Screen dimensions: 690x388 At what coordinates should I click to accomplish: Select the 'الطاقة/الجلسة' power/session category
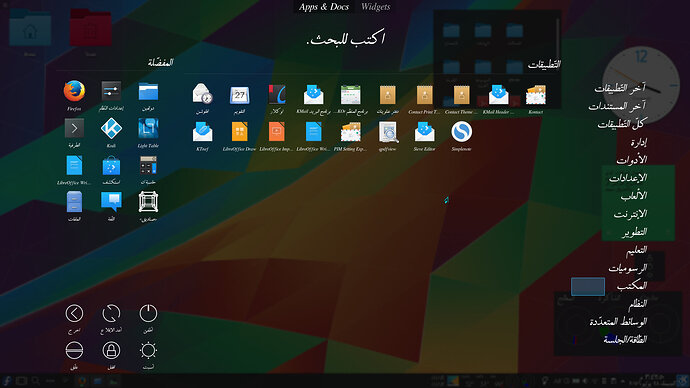coord(625,339)
